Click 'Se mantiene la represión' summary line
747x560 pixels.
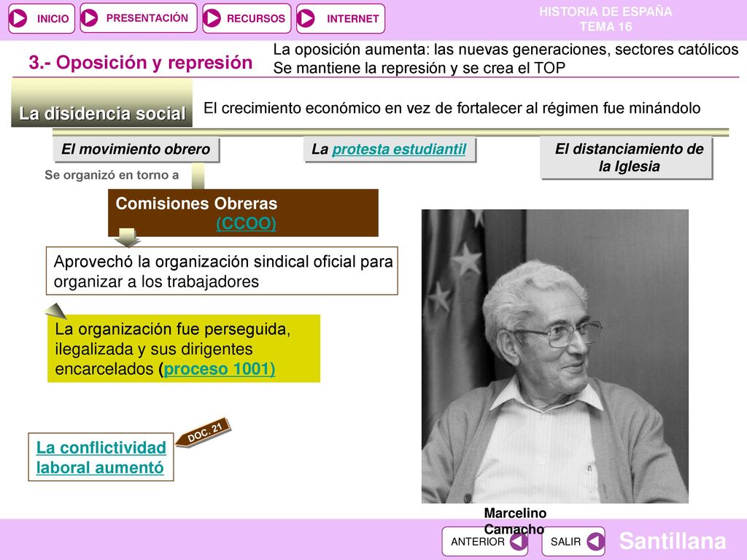[419, 68]
